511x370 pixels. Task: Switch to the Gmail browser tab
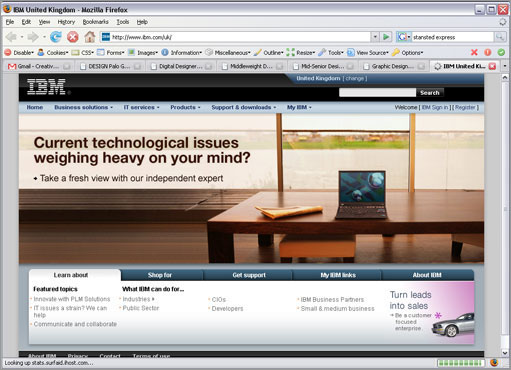point(39,66)
